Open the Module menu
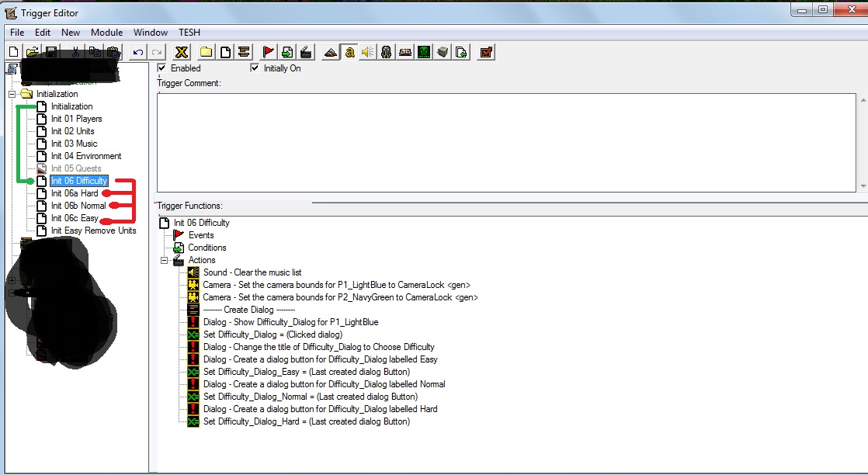This screenshot has height=475, width=868. 107,33
